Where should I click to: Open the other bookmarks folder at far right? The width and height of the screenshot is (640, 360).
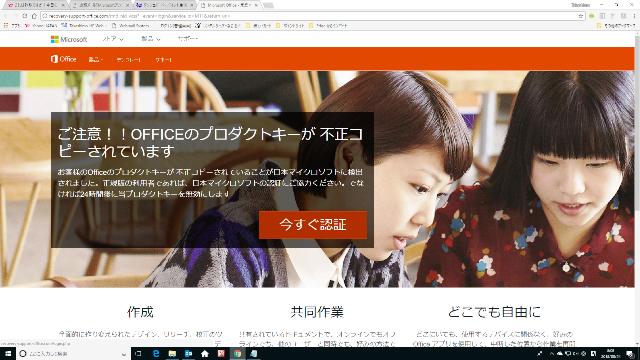click(x=616, y=26)
